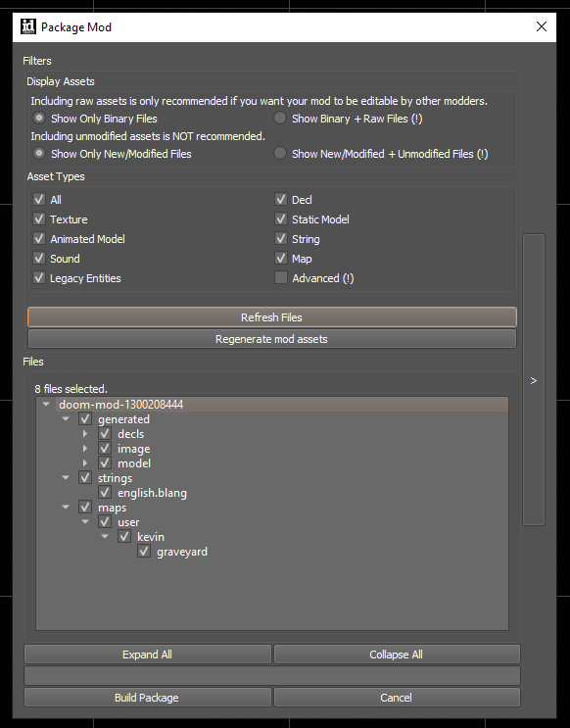The height and width of the screenshot is (728, 570).
Task: Toggle the english.blang file checkbox
Action: (x=105, y=493)
